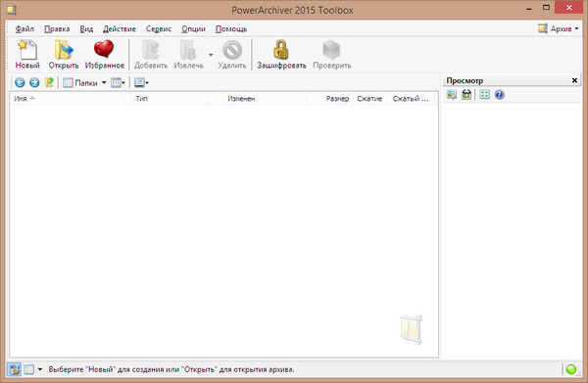This screenshot has width=588, height=383.
Task: Click the PowerArchiver title bar app icon
Action: pyautogui.click(x=11, y=10)
